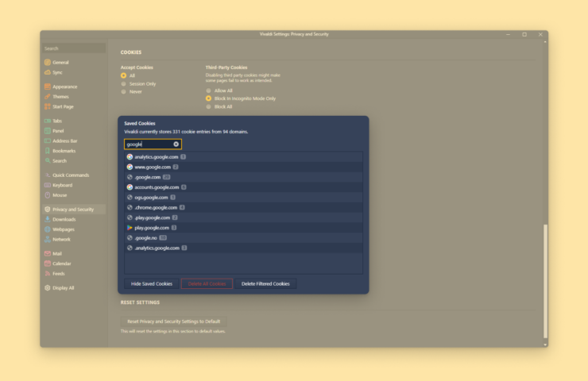Click Hide Saved Cookies button
Viewport: 588px width, 381px height.
[152, 284]
